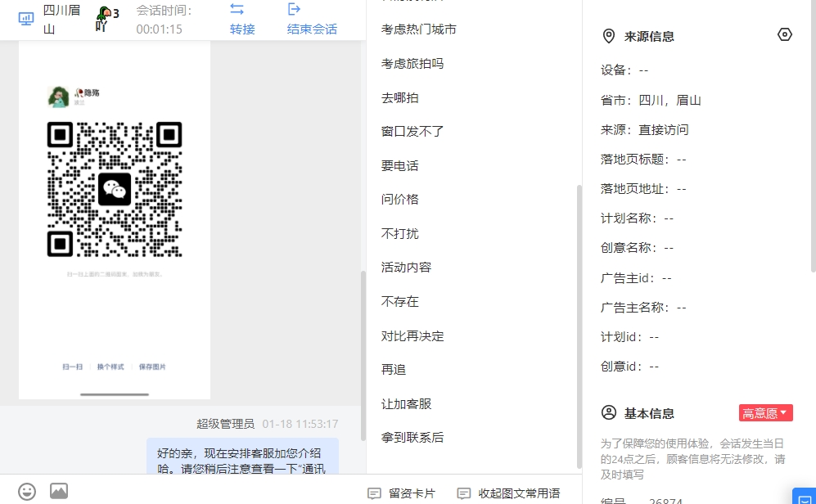Click the transfer arrows icon above 转接
The image size is (816, 504).
click(x=237, y=9)
